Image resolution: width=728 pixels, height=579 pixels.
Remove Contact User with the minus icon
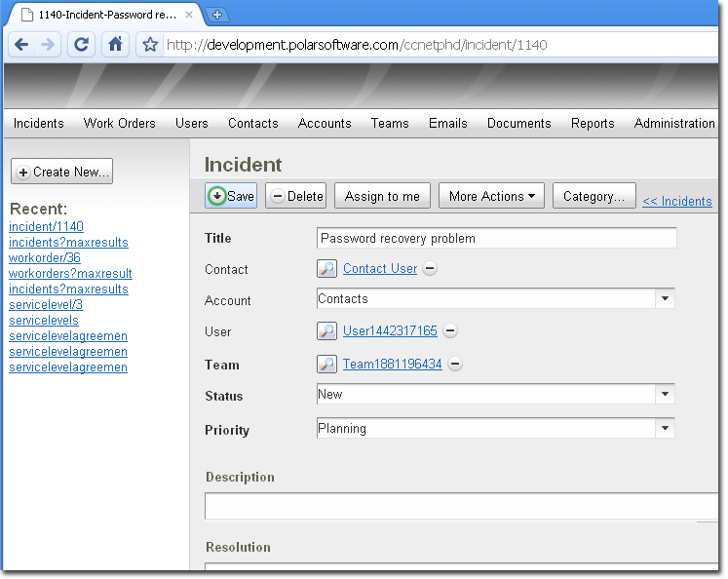[430, 269]
